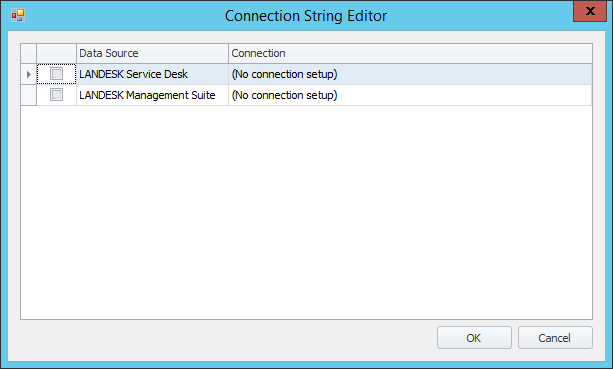The image size is (613, 369).
Task: Confirm with the OK button
Action: 474,338
